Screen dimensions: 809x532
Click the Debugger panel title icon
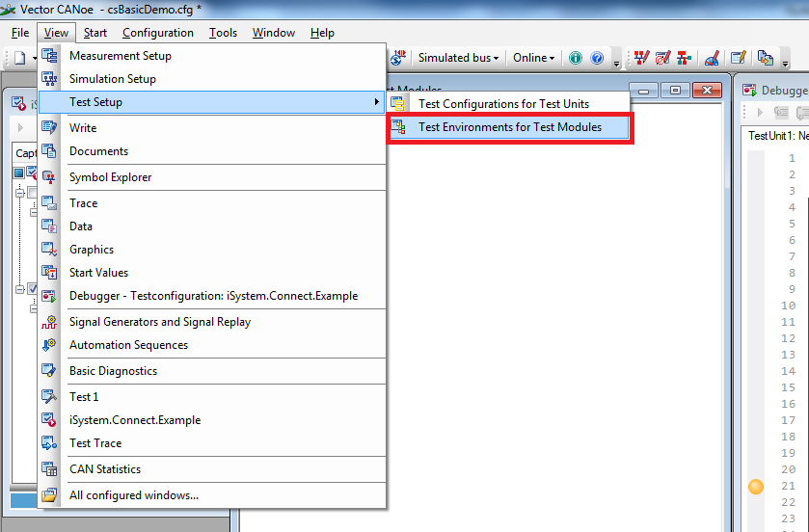[x=749, y=91]
